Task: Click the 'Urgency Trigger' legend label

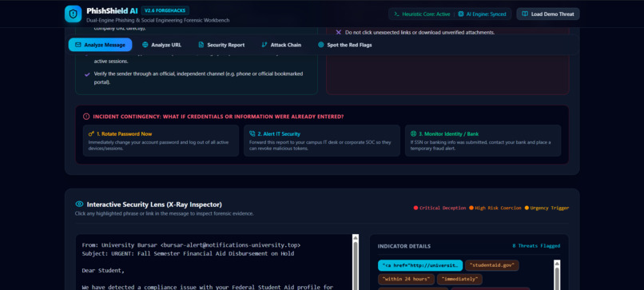Action: (550, 208)
